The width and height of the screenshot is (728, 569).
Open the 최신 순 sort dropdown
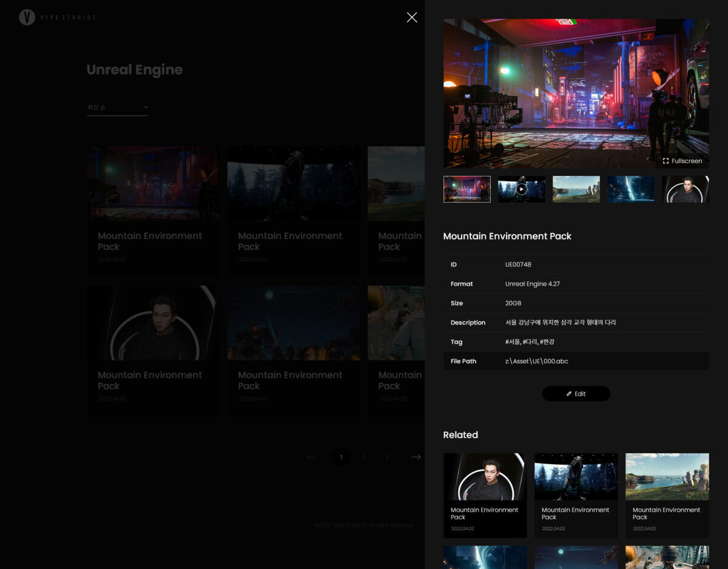tap(117, 107)
